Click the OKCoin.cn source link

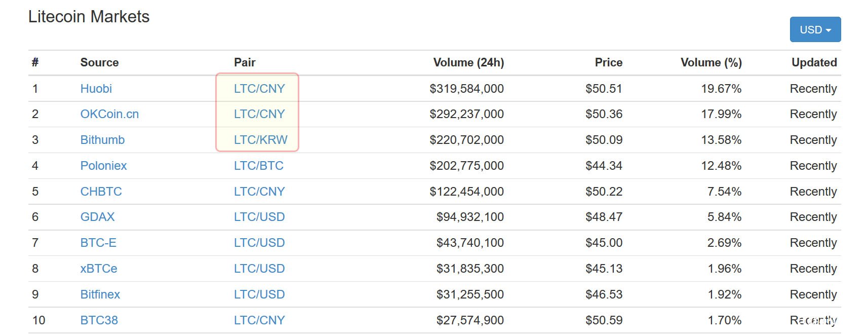[x=109, y=114]
